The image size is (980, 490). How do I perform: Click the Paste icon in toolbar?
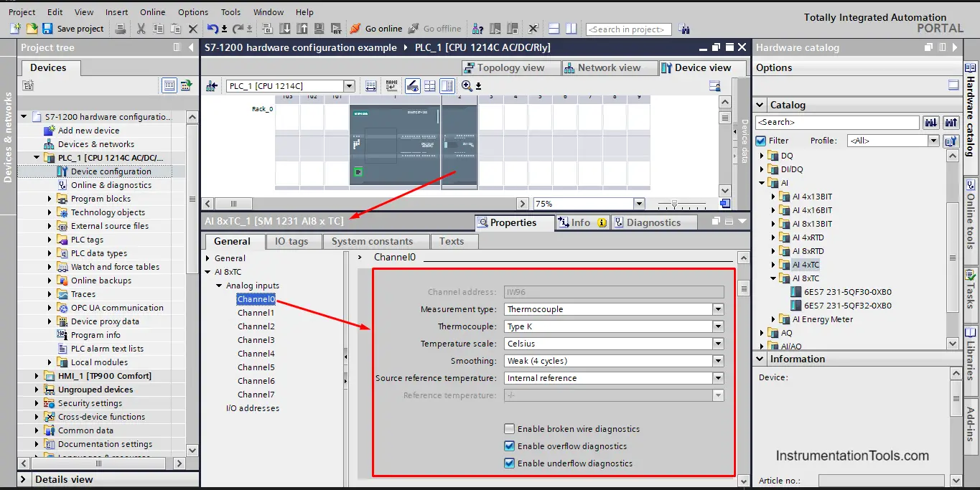pos(175,29)
